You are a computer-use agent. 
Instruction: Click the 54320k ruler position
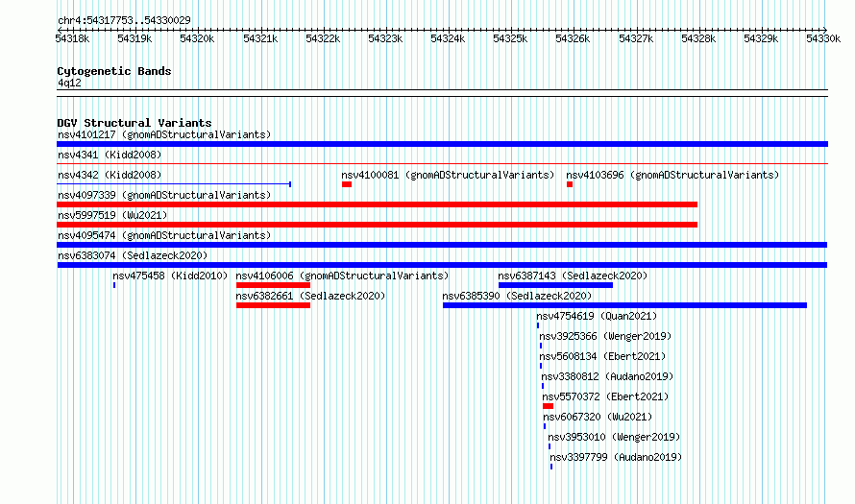coord(197,38)
